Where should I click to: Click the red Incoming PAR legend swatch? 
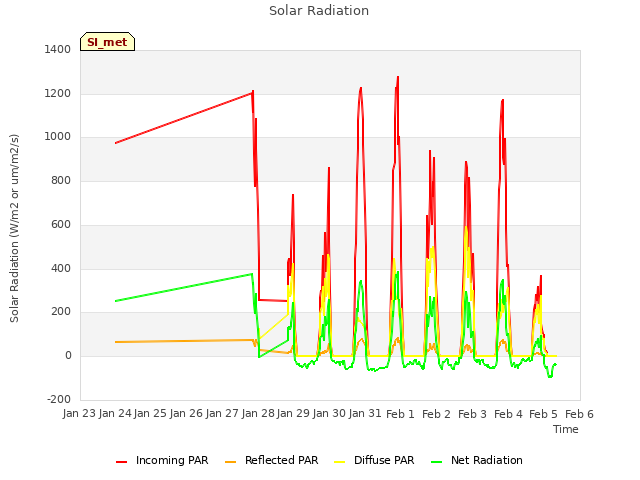click(x=121, y=462)
